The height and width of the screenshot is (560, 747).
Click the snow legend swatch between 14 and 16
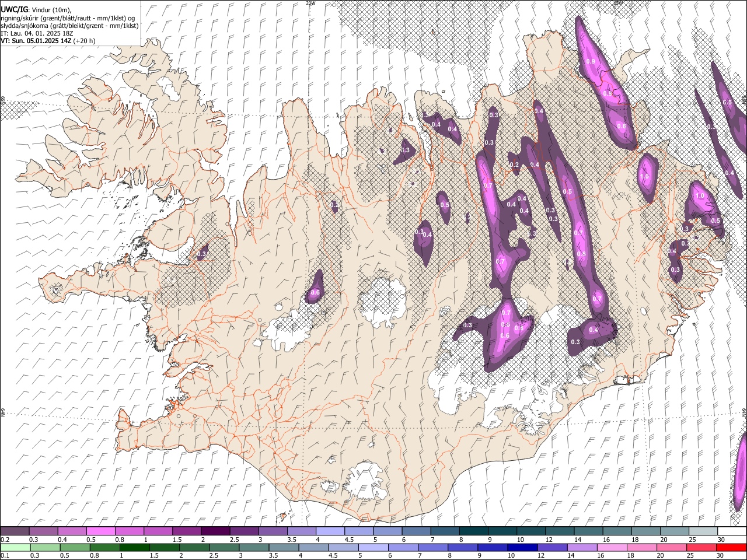[588, 531]
